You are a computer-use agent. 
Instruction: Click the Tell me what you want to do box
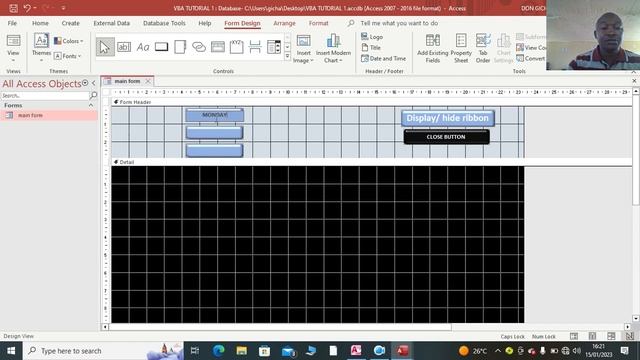[399, 23]
